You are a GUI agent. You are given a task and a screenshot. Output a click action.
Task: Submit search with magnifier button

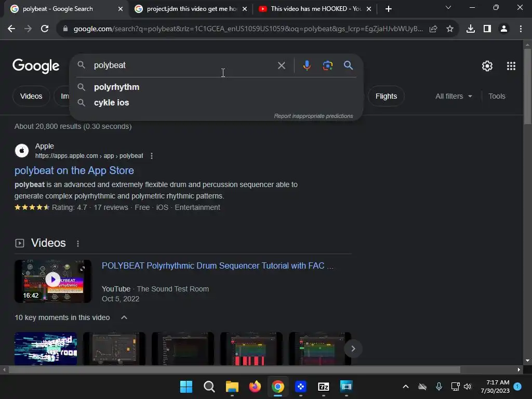(349, 65)
